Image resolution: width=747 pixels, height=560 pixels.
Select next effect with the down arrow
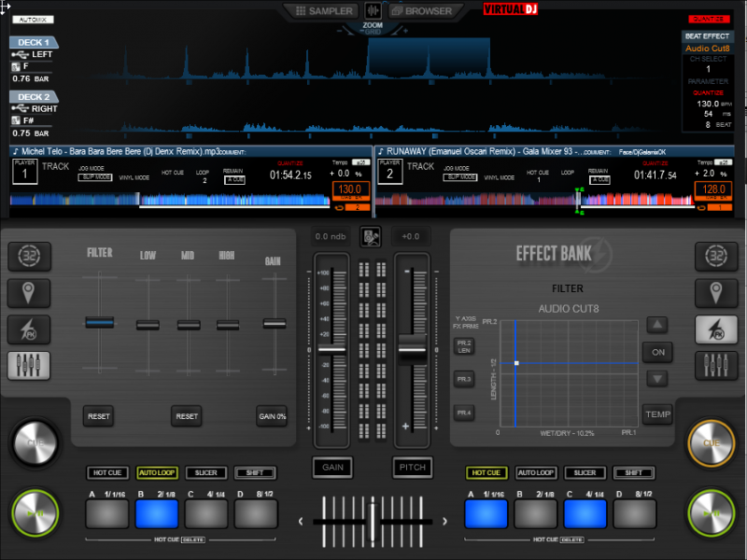tap(657, 379)
